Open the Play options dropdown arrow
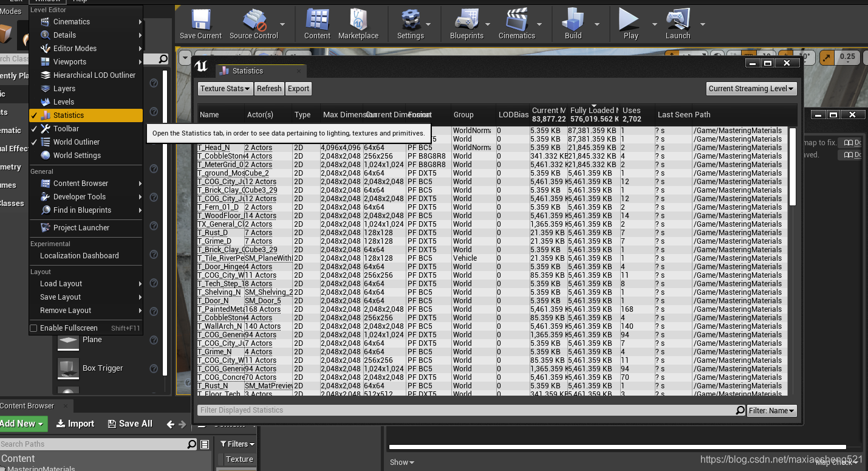The width and height of the screenshot is (868, 471). (654, 24)
